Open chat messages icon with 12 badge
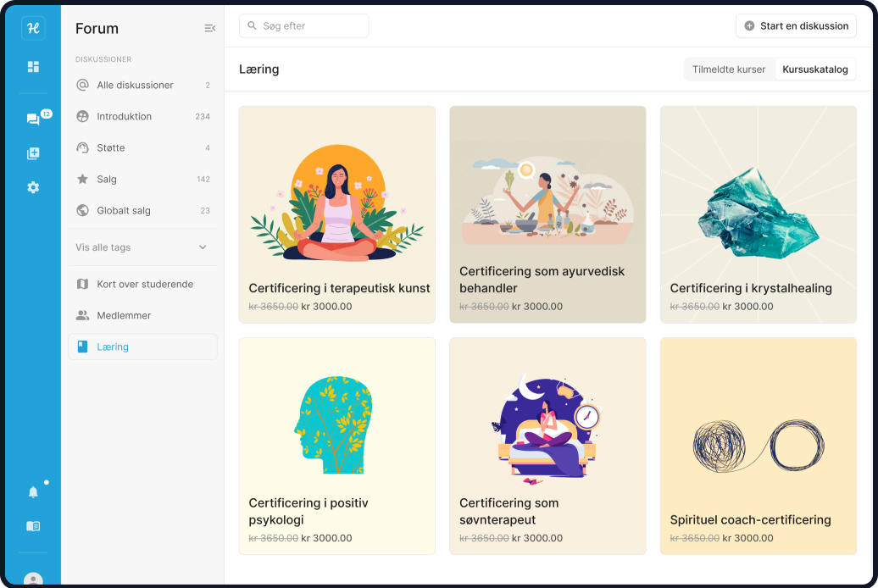The width and height of the screenshot is (878, 588). pyautogui.click(x=33, y=119)
